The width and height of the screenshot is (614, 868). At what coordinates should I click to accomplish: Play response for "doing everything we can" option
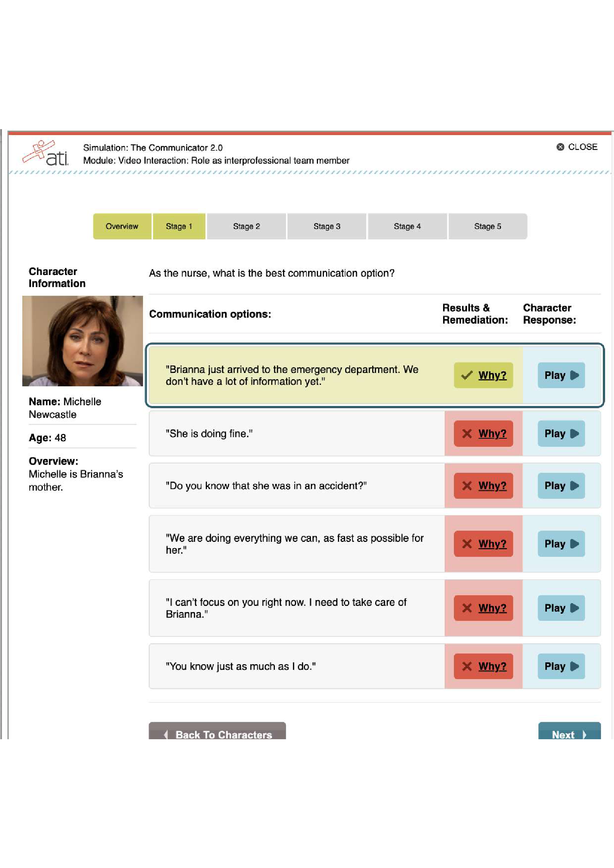point(561,544)
